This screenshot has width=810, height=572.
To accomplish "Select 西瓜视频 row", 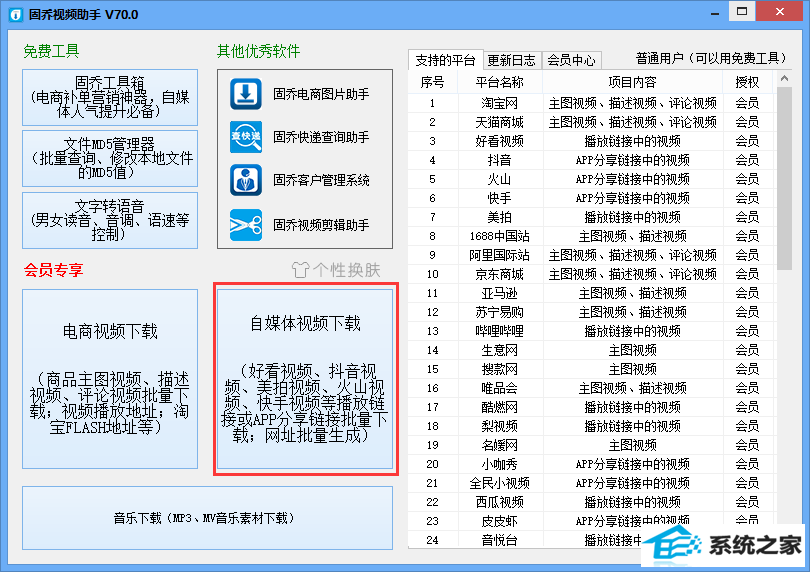I will [592, 502].
